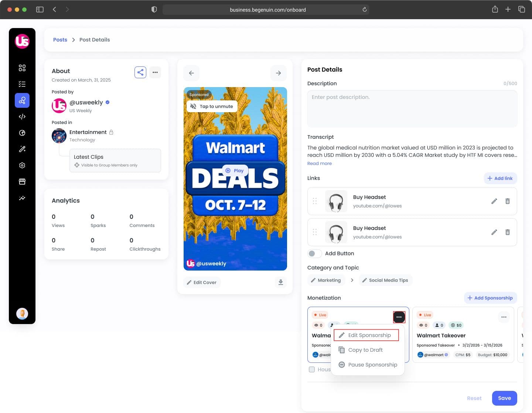Delete the first Buy Headset link
This screenshot has height=413, width=532.
[x=508, y=201]
